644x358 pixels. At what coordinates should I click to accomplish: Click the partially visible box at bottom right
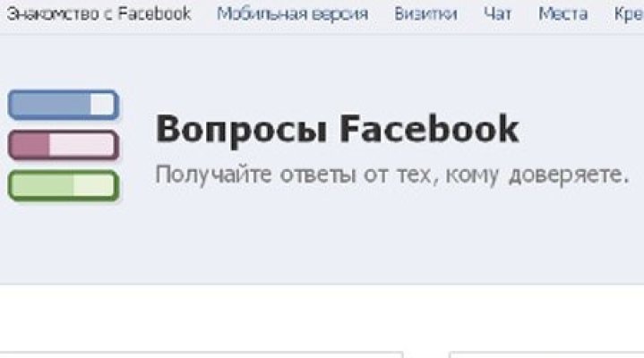tap(546, 354)
